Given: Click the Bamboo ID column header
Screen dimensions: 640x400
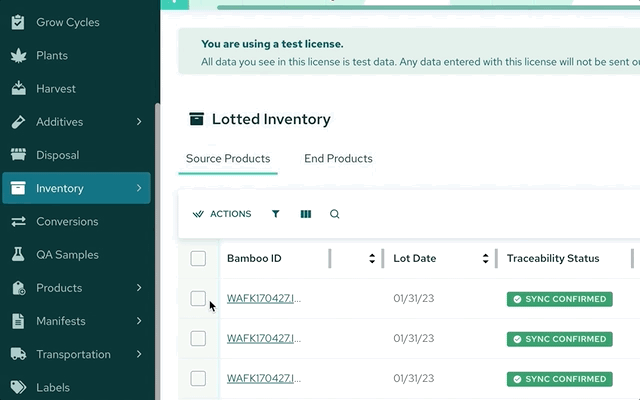Looking at the screenshot, I should [254, 258].
